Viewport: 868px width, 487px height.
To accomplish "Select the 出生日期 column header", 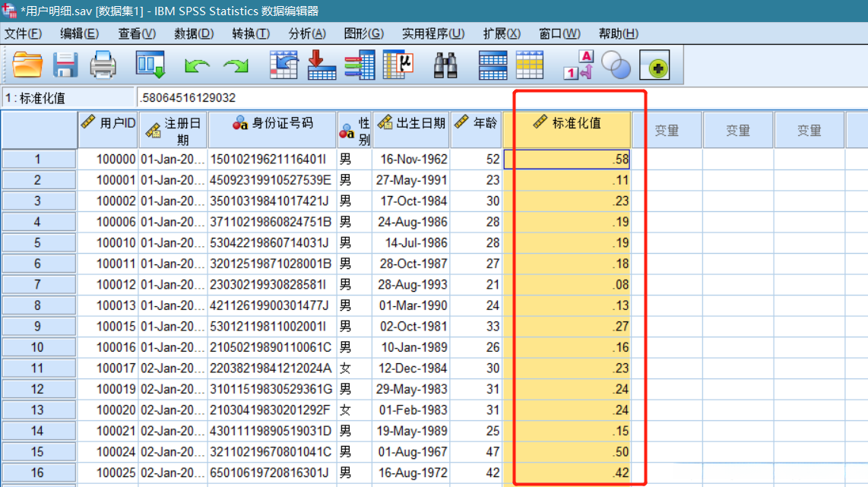I will 411,130.
